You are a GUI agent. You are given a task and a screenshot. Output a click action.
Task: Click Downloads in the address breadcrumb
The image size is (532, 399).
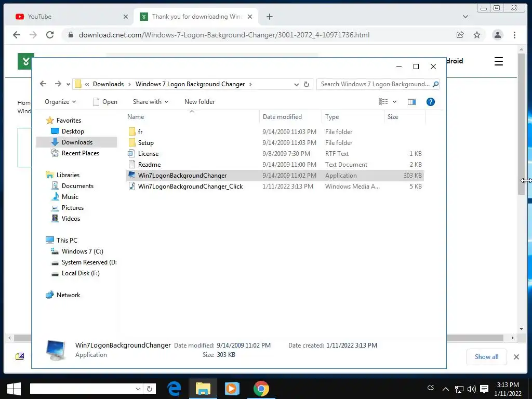(x=108, y=84)
